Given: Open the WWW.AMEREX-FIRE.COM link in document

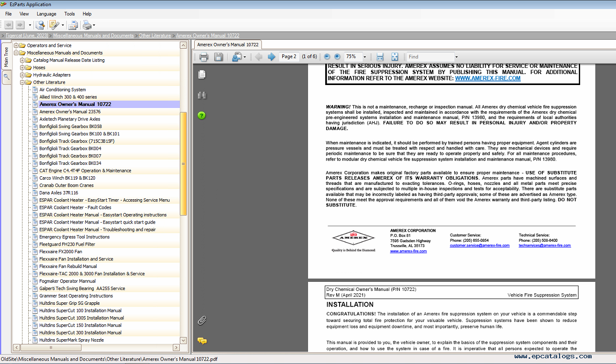Looking at the screenshot, I should (x=487, y=78).
